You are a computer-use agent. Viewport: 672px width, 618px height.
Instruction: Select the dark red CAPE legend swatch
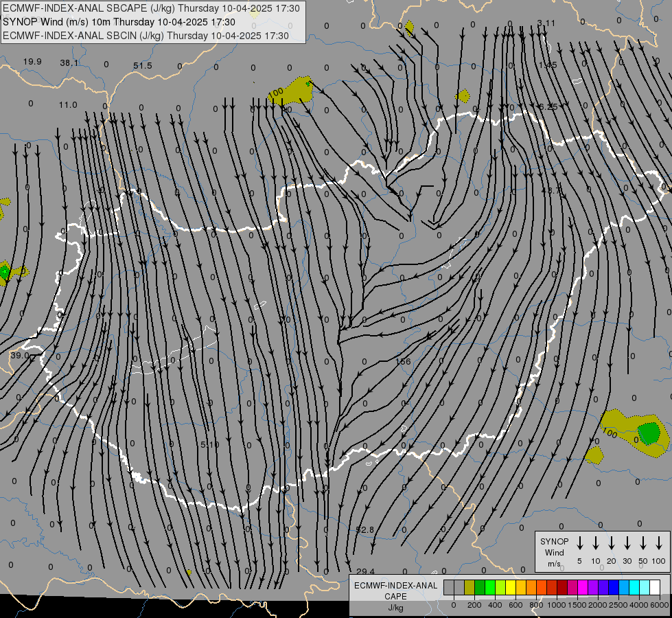pyautogui.click(x=562, y=587)
